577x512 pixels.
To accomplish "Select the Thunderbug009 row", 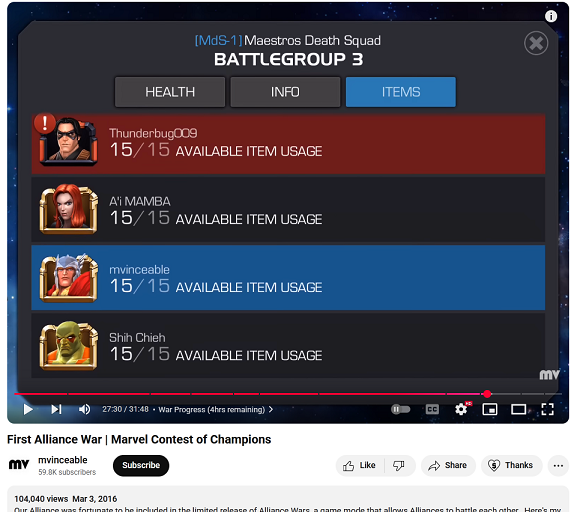I will pyautogui.click(x=288, y=144).
